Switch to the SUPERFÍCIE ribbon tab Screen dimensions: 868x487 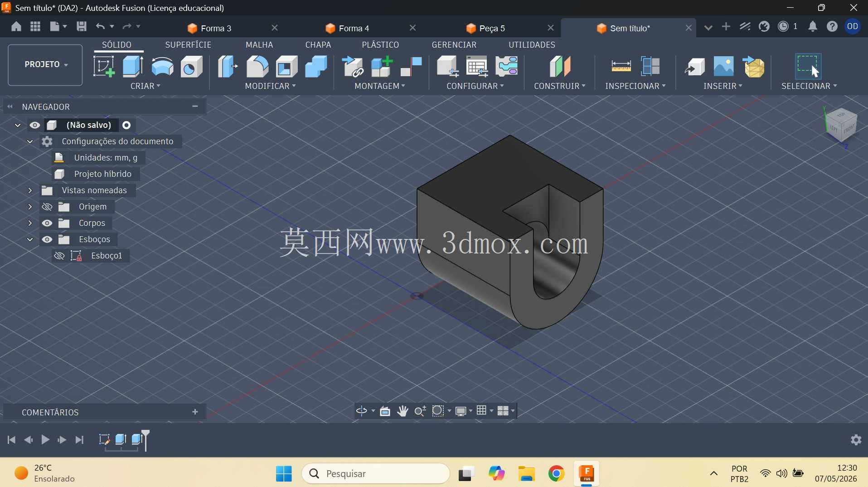point(188,45)
